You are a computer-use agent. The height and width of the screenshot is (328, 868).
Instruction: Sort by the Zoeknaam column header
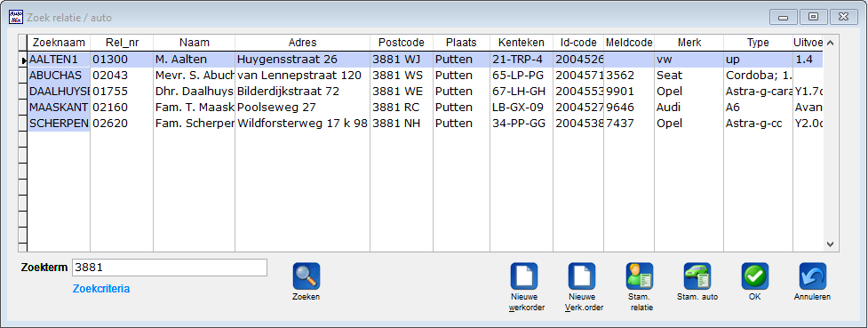pyautogui.click(x=59, y=43)
